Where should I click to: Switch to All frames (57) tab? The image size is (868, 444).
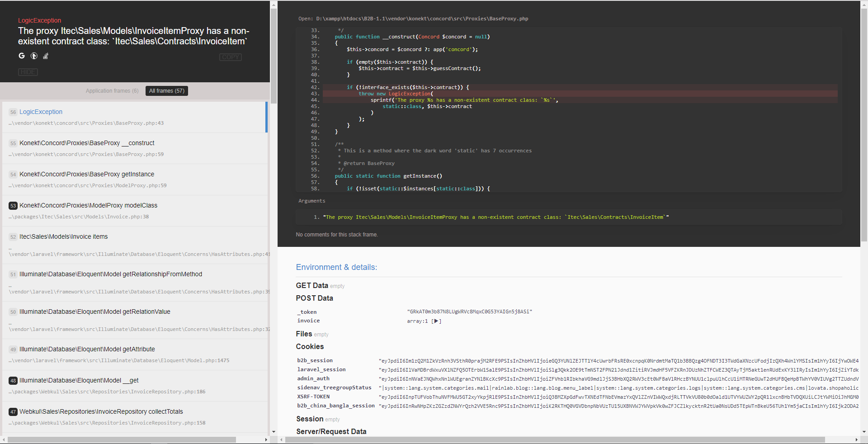[167, 91]
